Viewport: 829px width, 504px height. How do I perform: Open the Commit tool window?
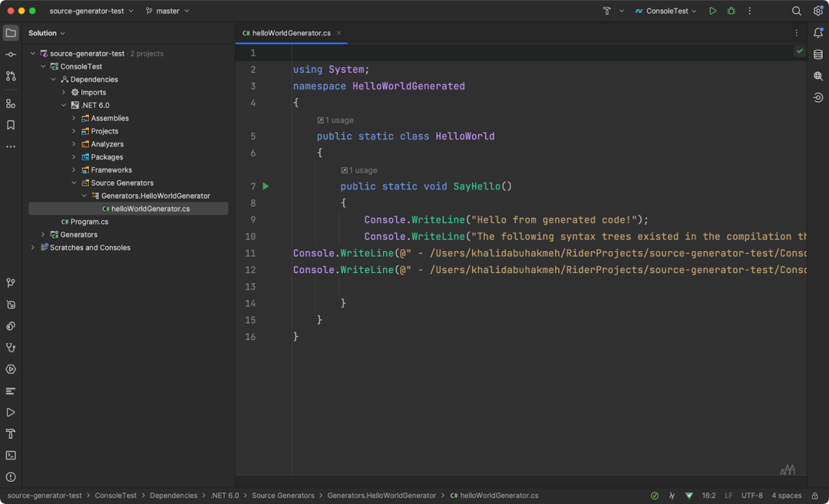[11, 54]
